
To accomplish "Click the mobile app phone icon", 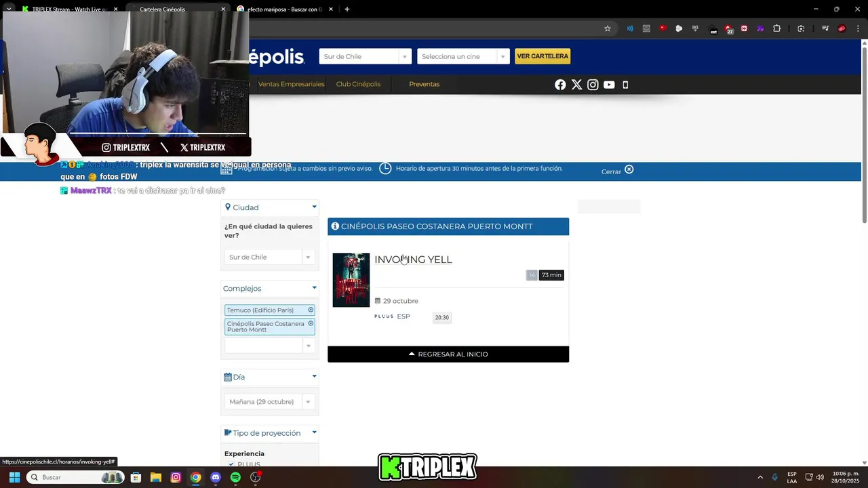I will (625, 85).
